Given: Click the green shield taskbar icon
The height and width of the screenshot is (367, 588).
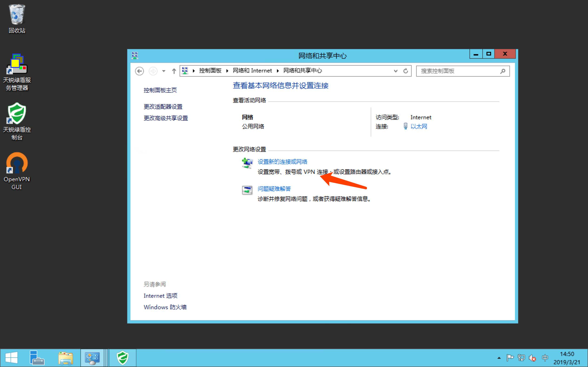Looking at the screenshot, I should coord(122,358).
